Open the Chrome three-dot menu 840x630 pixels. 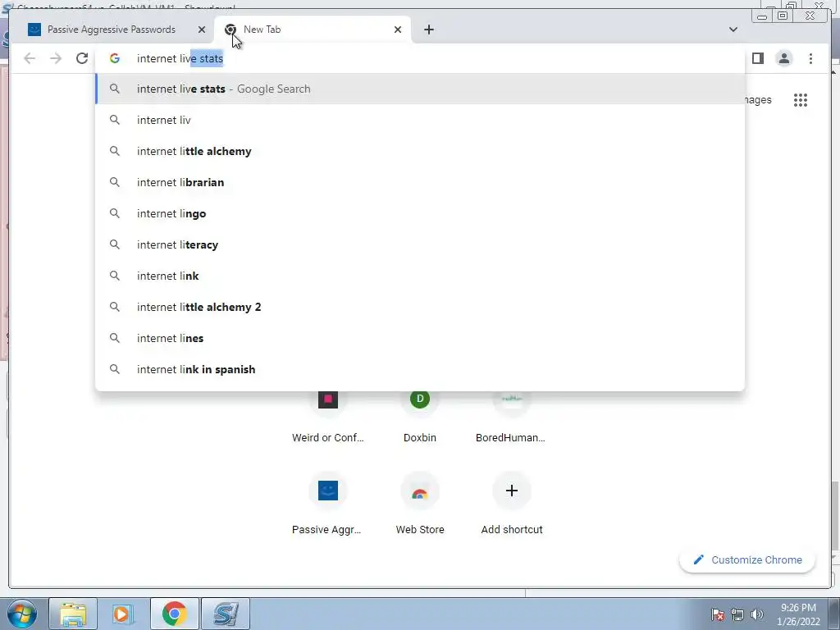tap(810, 58)
